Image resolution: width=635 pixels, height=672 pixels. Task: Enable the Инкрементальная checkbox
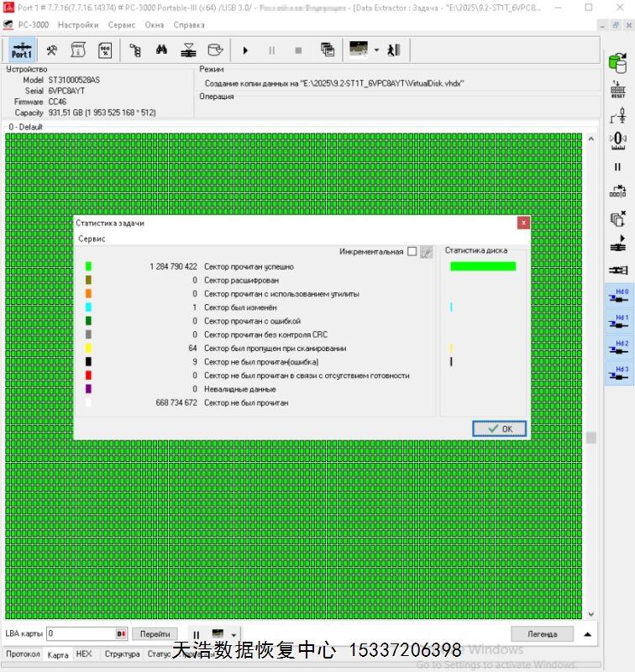(412, 251)
